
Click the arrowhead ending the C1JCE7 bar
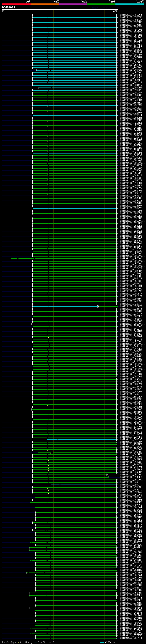click(x=108, y=477)
